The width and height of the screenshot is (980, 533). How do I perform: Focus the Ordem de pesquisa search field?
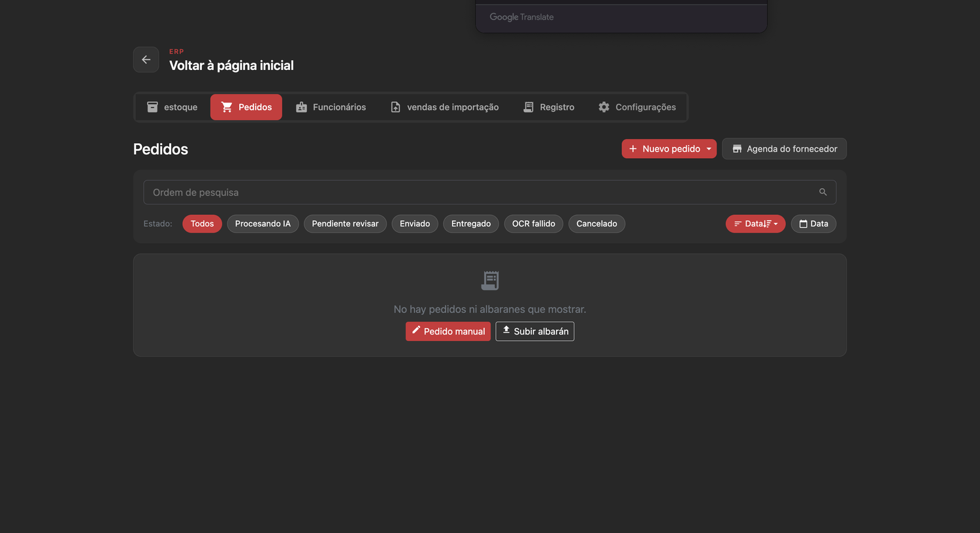click(x=490, y=192)
